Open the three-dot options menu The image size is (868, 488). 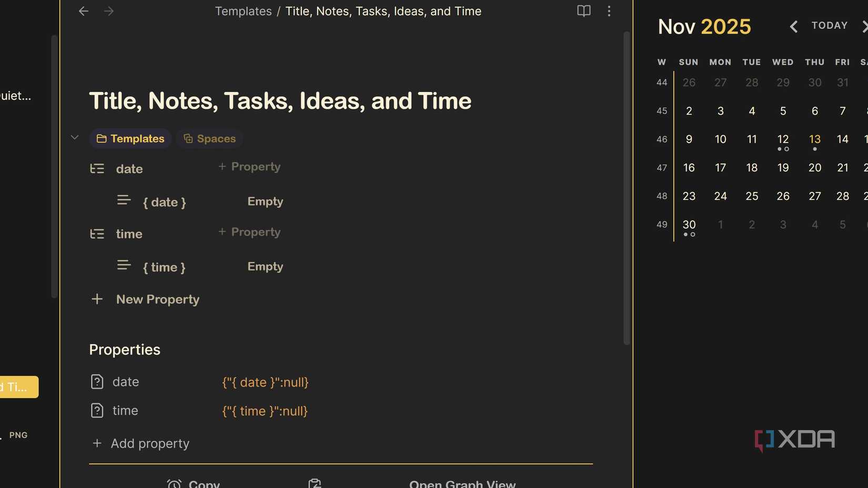609,11
